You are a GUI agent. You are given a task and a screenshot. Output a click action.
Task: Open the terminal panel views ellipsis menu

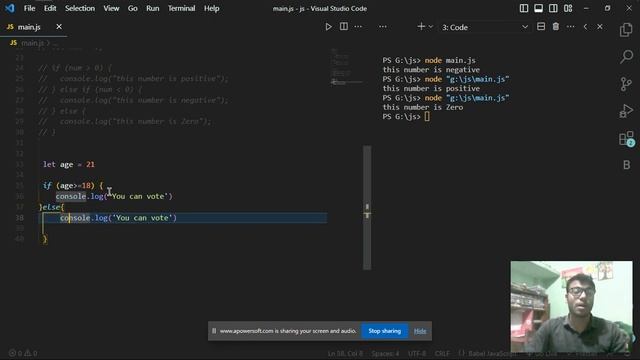[x=382, y=27]
